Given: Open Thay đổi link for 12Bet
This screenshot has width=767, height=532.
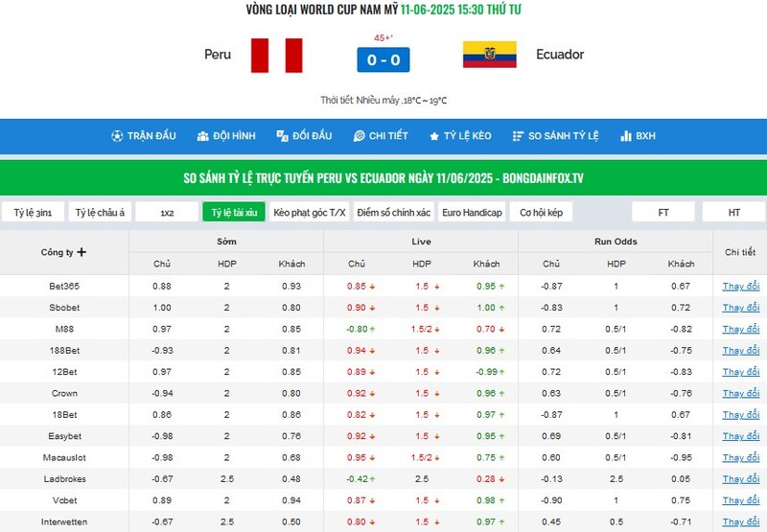Looking at the screenshot, I should click(741, 372).
